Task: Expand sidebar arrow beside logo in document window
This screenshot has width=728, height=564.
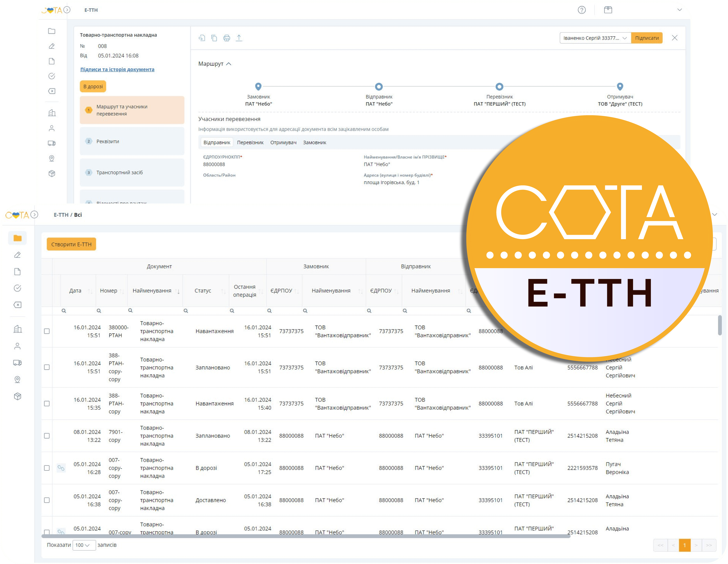Action: [67, 10]
